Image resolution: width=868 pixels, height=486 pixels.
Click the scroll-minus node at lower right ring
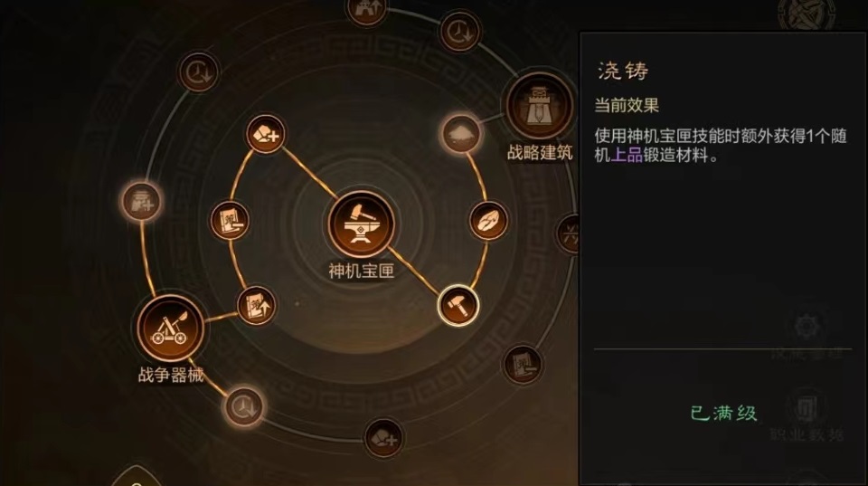pyautogui.click(x=522, y=365)
